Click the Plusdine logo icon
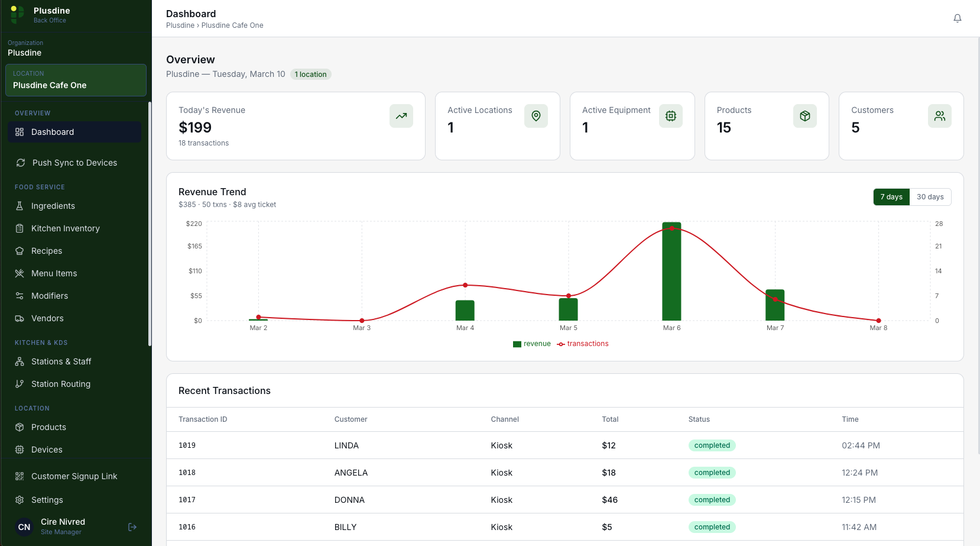Image resolution: width=980 pixels, height=546 pixels. [17, 14]
